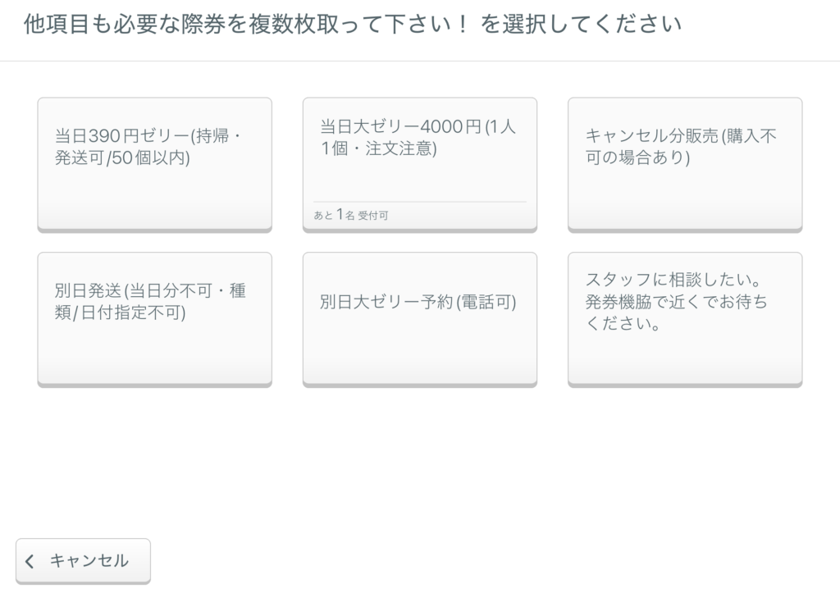Click the back chevron icon beside キャンセル
Viewport: 840px width, 616px height.
click(x=30, y=562)
